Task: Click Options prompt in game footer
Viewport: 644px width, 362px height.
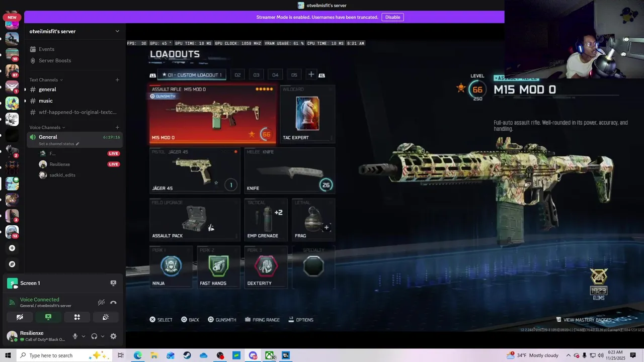Action: click(301, 320)
